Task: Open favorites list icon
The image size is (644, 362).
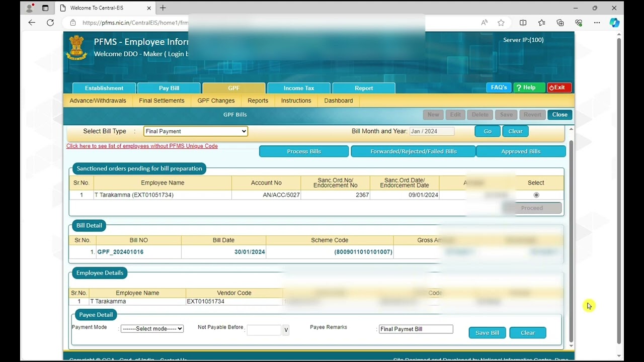Action: click(541, 23)
